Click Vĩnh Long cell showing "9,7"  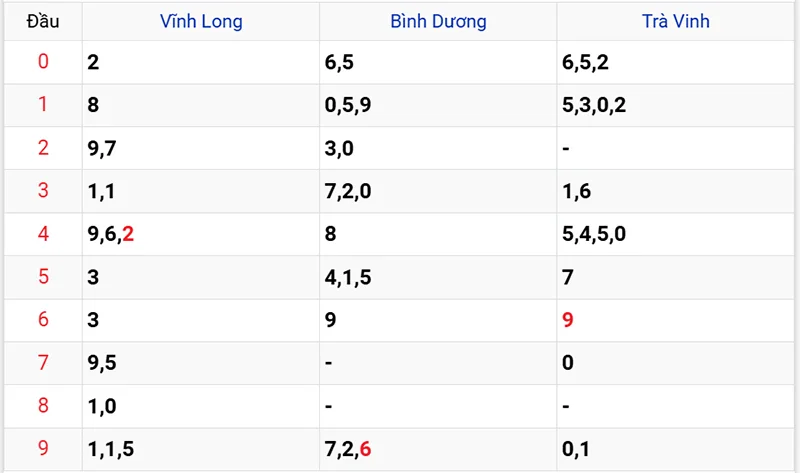102,149
